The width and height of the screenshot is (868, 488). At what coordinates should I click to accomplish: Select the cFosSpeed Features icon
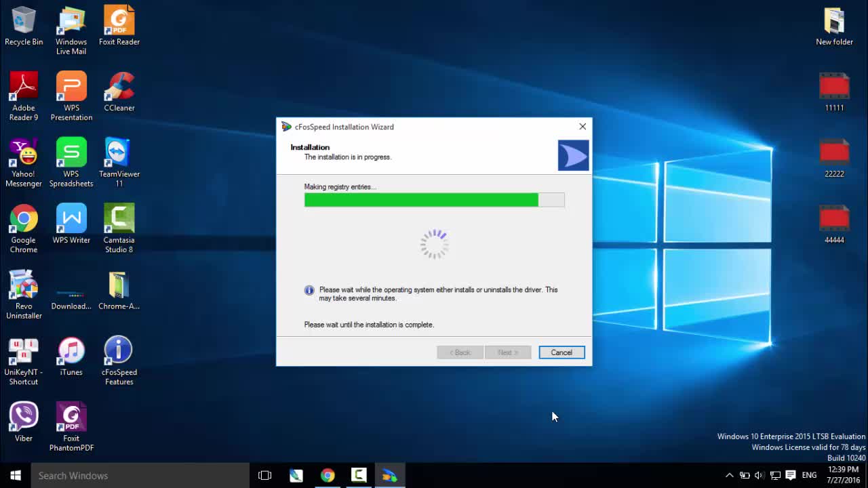119,361
